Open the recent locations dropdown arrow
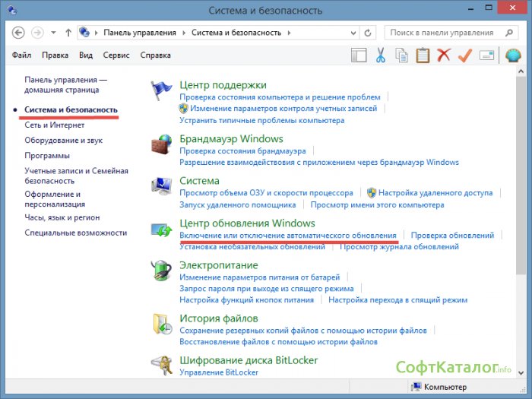This screenshot has width=532, height=399. [x=53, y=33]
